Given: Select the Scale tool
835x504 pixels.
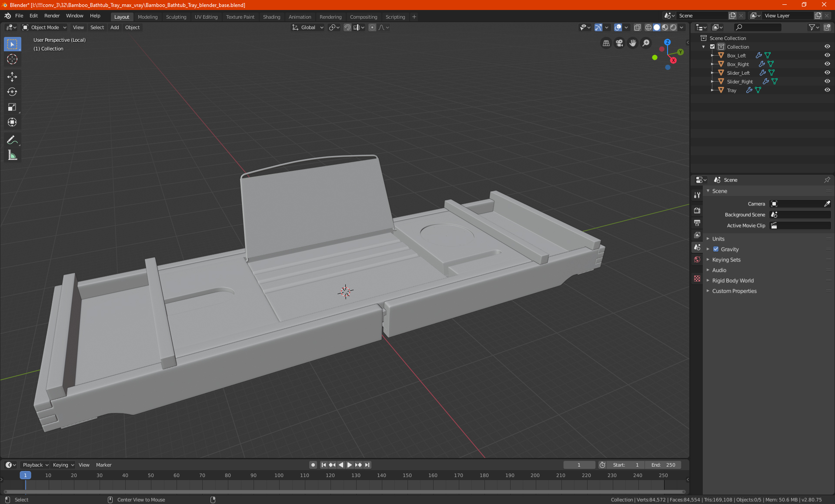Looking at the screenshot, I should click(12, 107).
